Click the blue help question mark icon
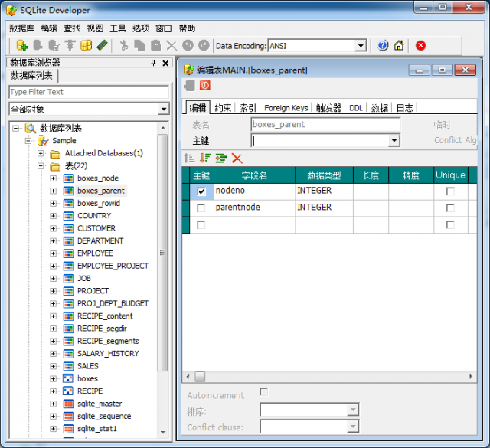Image resolution: width=490 pixels, height=448 pixels. [384, 46]
